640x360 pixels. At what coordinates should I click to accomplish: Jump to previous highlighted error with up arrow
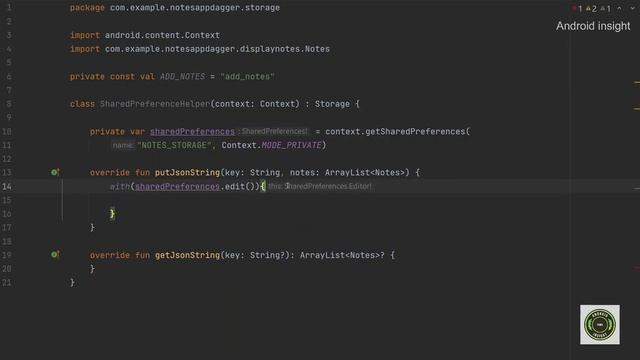point(619,8)
